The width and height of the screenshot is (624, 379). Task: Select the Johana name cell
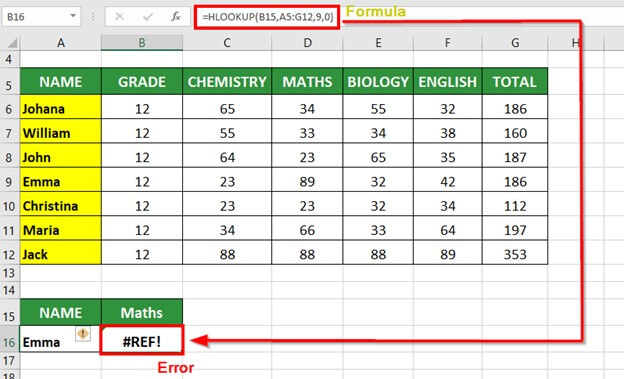pyautogui.click(x=60, y=107)
